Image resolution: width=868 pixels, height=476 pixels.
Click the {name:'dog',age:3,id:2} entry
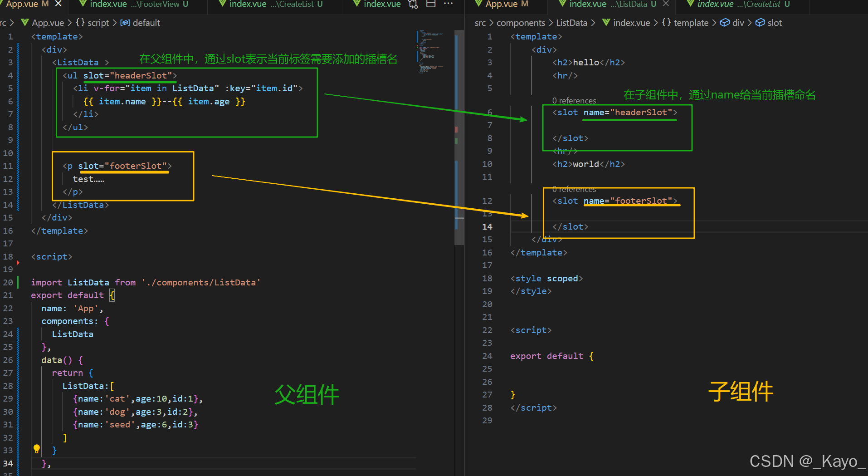click(x=135, y=412)
